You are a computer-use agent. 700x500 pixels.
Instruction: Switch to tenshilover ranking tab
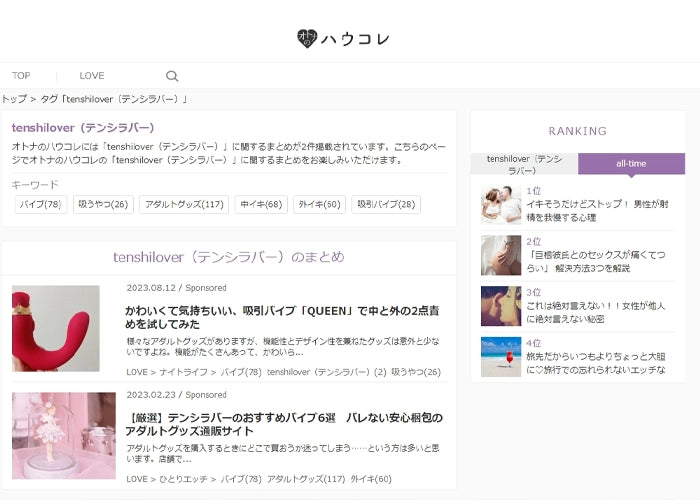[525, 164]
